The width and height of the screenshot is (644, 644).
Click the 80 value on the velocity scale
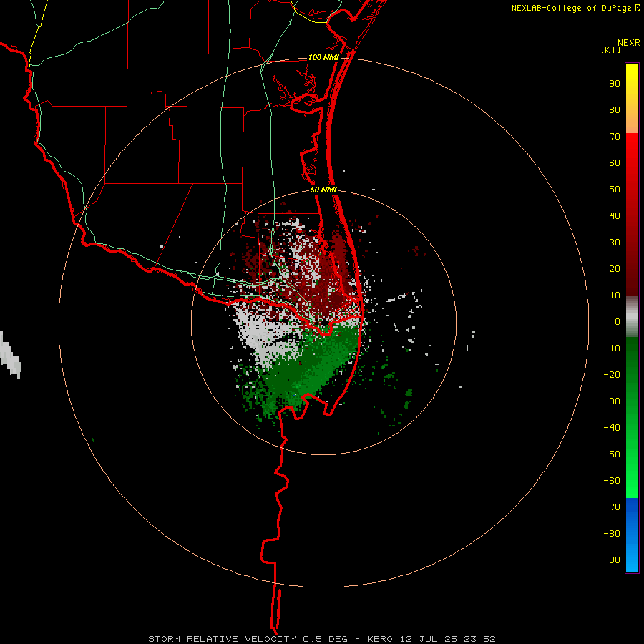tap(615, 110)
